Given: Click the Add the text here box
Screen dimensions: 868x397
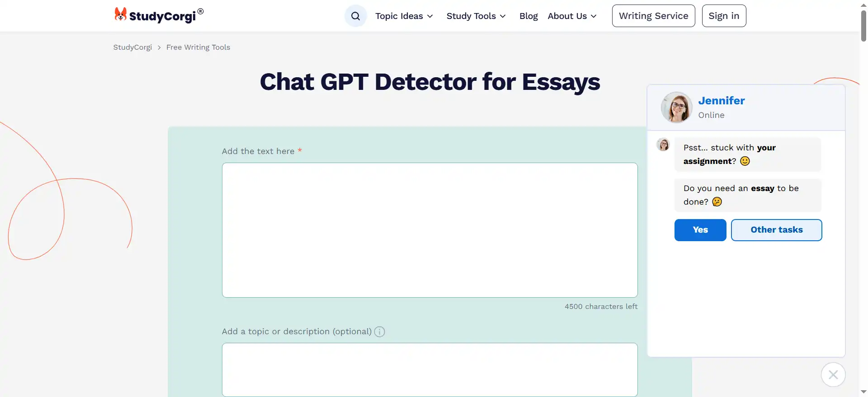Looking at the screenshot, I should [x=429, y=230].
